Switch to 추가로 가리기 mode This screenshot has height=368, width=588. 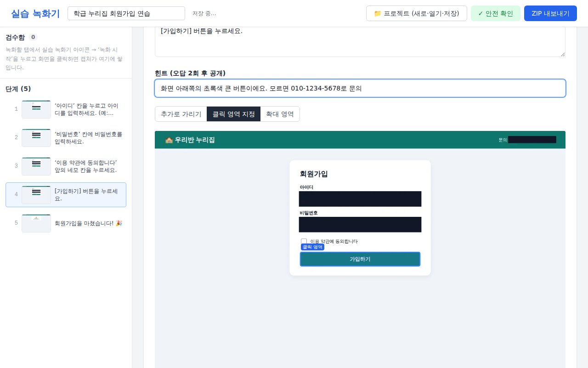point(181,114)
